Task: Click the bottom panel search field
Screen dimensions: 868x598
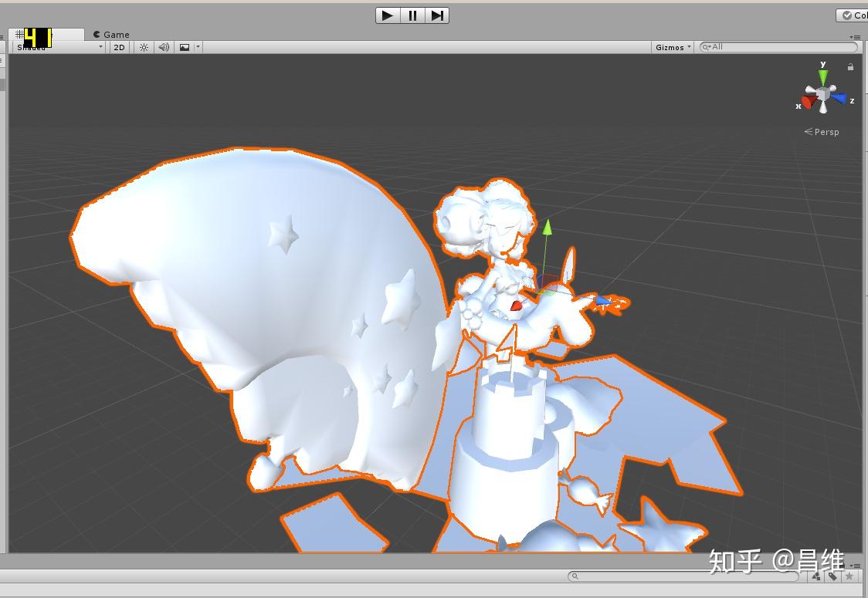Action: (683, 576)
